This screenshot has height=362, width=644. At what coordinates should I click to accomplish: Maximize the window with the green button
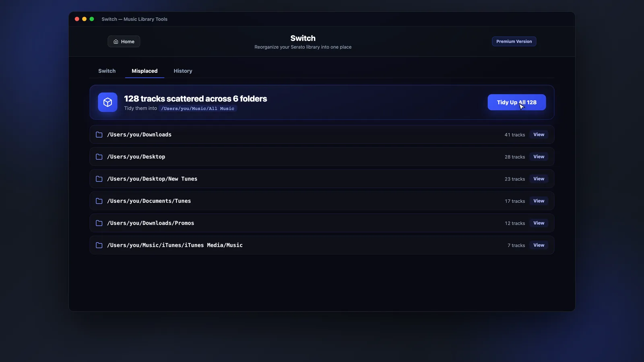coord(92,19)
